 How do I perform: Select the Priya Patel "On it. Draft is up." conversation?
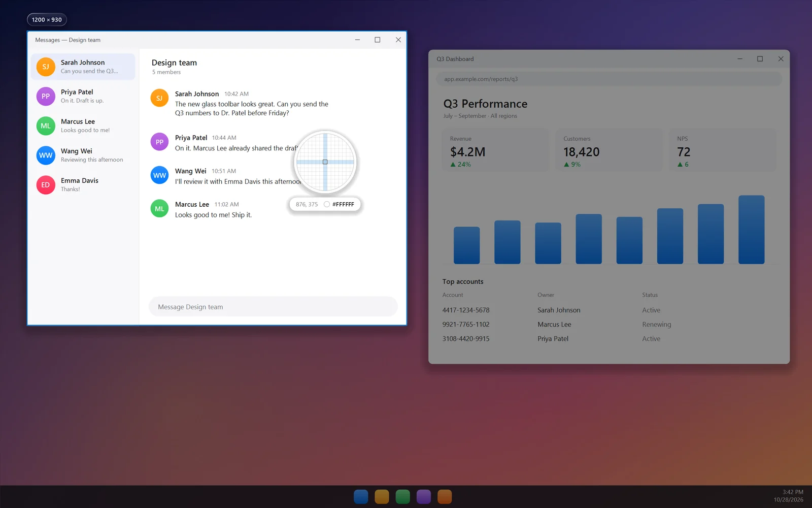pos(83,96)
